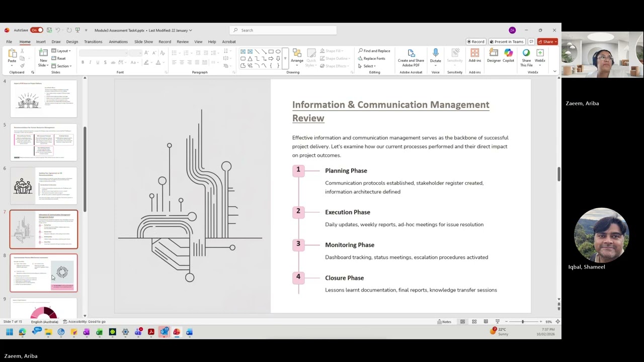The width and height of the screenshot is (644, 362).
Task: Toggle the Notes pane
Action: 444,322
